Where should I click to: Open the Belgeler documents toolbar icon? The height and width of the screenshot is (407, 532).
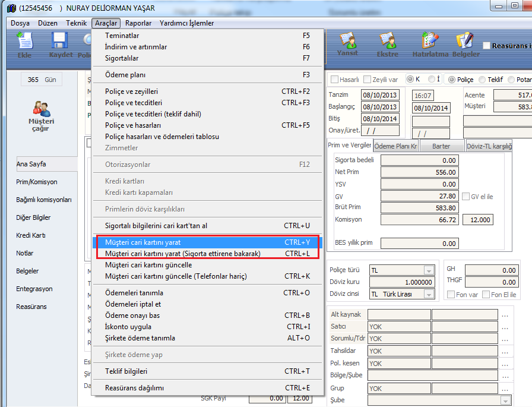pos(465,44)
